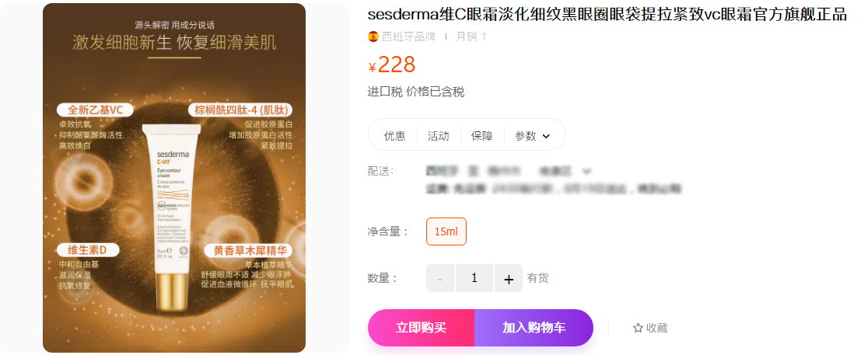
Task: Decrease quantity with the minus button
Action: 440,278
